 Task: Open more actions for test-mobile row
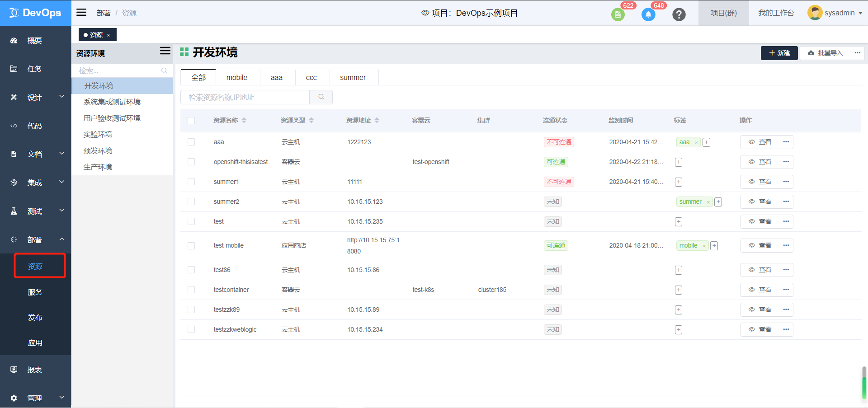pos(786,245)
